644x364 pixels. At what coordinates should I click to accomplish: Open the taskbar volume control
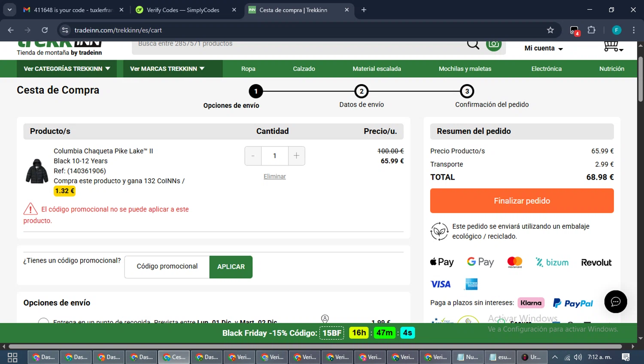[578, 357]
